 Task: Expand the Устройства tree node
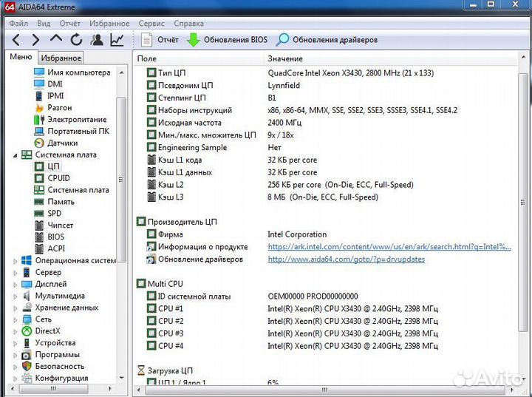[x=15, y=343]
